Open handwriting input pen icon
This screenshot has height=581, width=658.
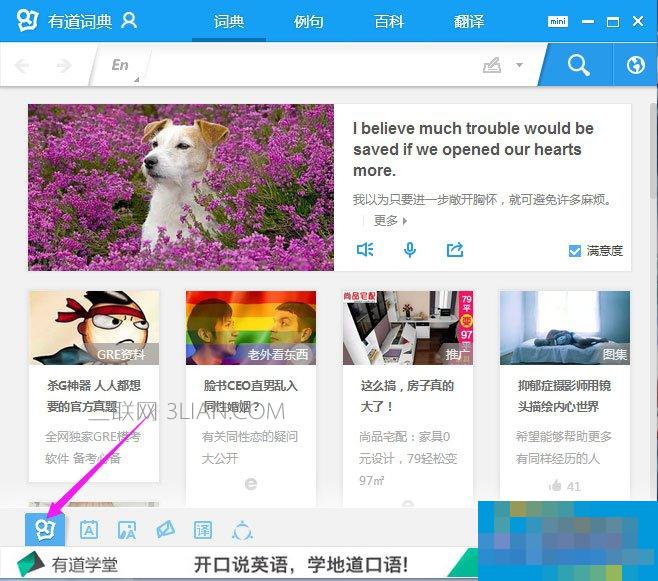click(492, 65)
